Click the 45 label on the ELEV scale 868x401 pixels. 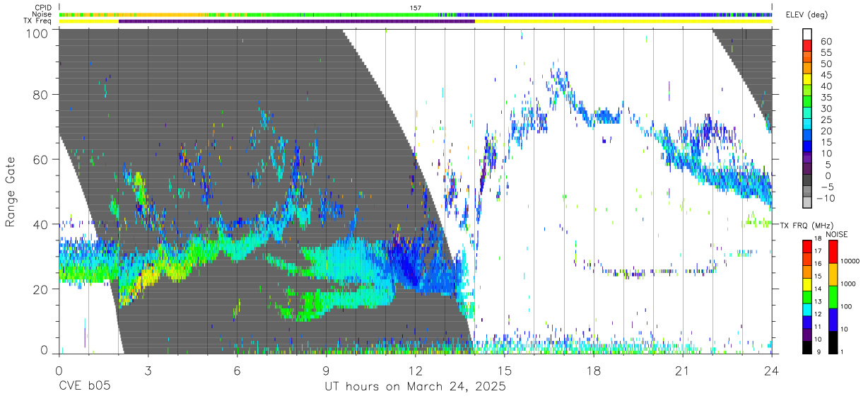pos(825,75)
